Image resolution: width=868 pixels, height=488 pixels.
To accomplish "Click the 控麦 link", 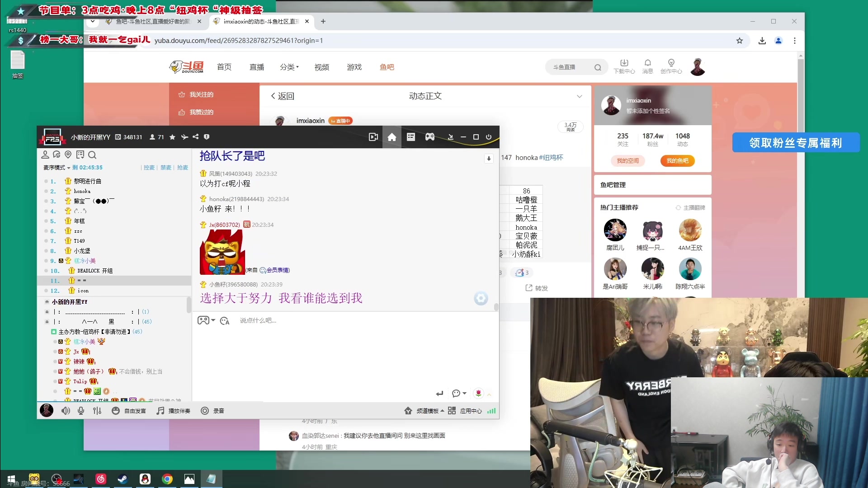I will tap(149, 168).
